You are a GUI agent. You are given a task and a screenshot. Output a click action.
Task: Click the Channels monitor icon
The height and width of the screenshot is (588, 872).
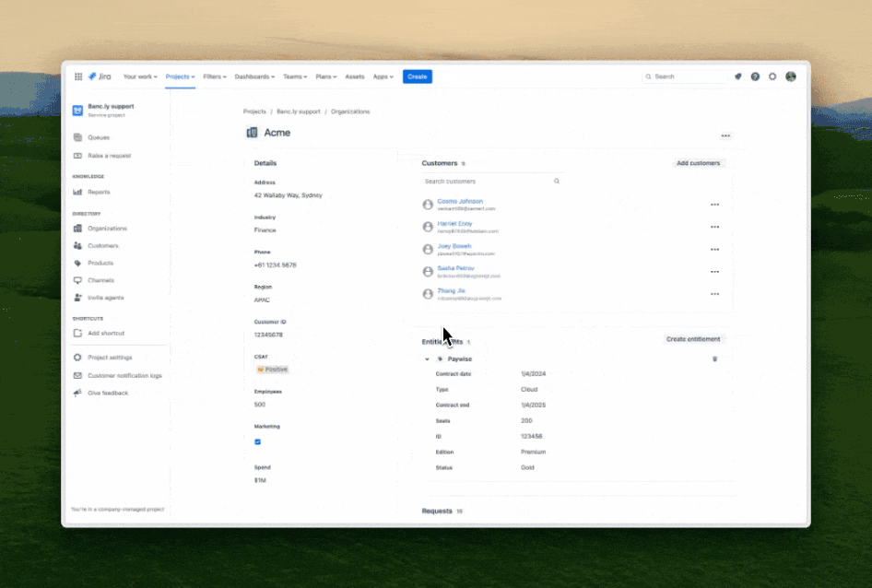pos(77,280)
